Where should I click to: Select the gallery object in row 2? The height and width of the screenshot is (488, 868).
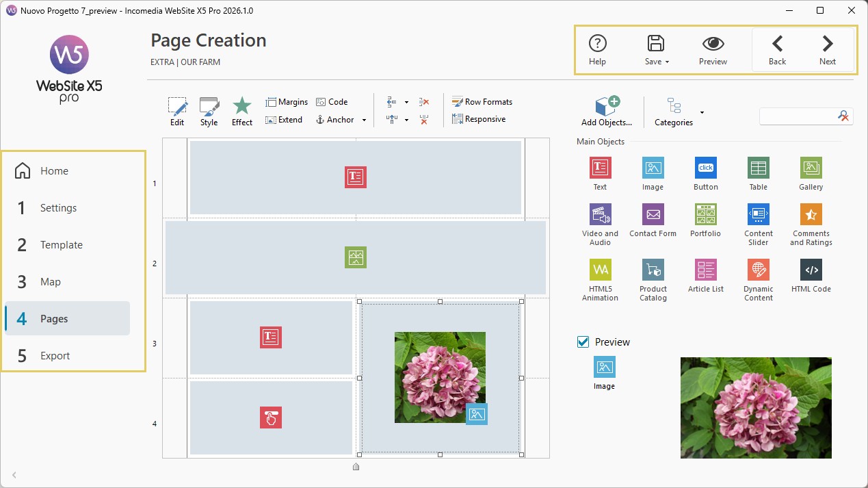[356, 257]
